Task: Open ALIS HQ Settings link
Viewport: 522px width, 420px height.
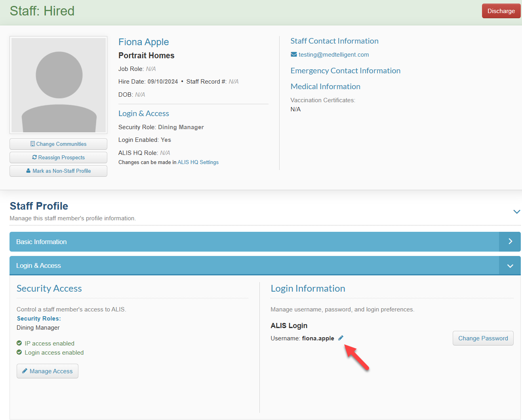Action: [x=198, y=162]
